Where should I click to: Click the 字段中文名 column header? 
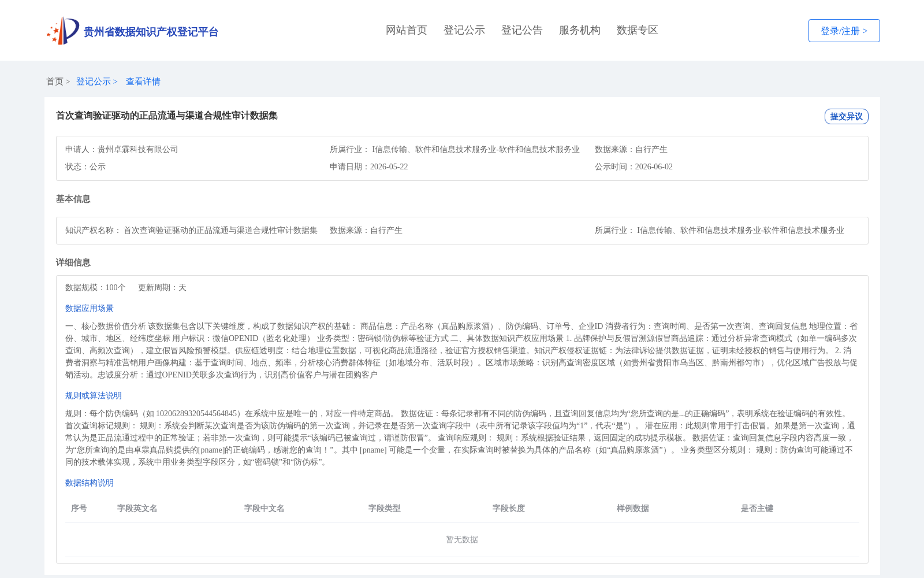264,508
